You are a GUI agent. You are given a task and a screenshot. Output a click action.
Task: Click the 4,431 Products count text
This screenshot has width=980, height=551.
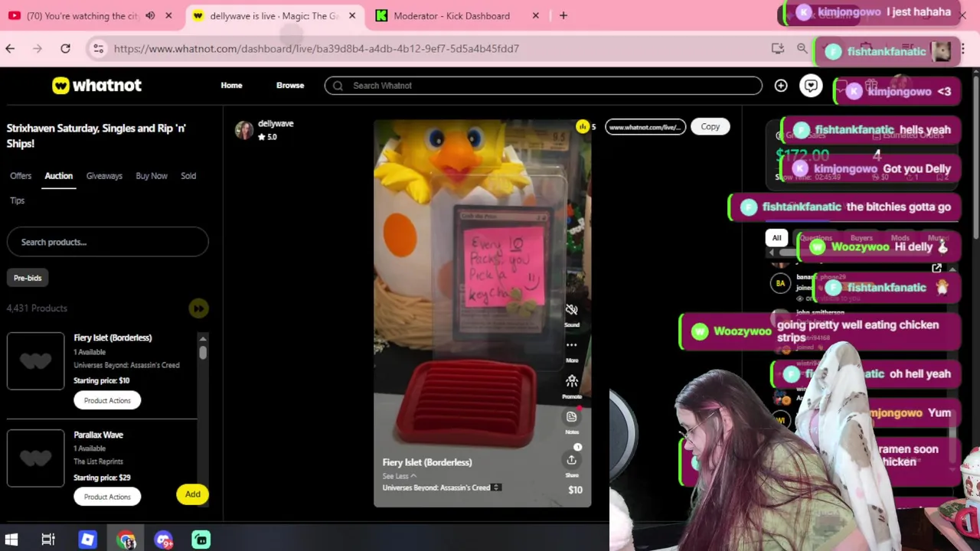(x=37, y=308)
